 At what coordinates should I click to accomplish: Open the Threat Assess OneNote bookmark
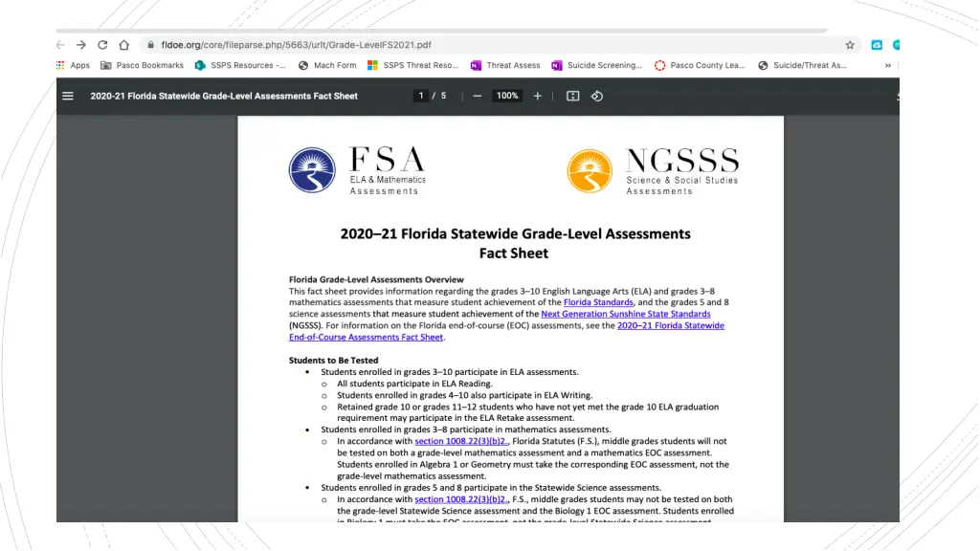(x=505, y=65)
